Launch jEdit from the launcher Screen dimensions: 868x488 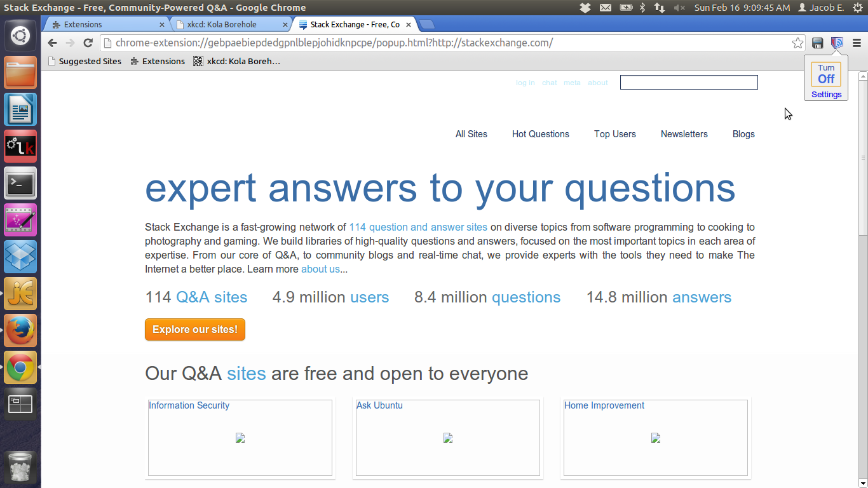(20, 294)
